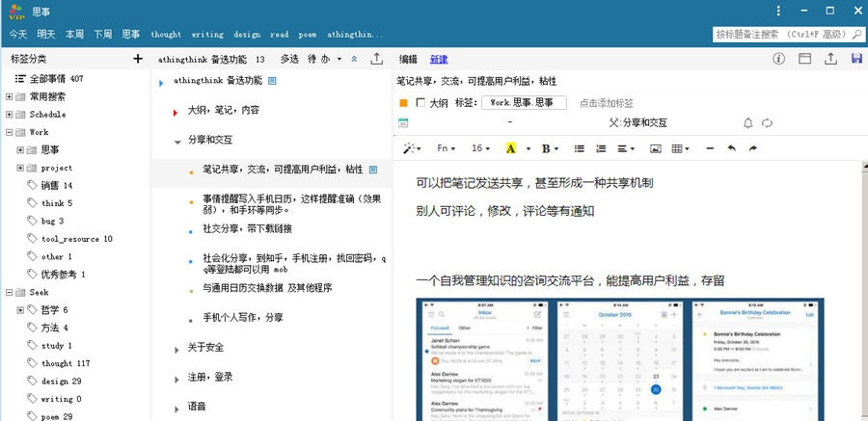This screenshot has height=421, width=868.
Task: Add a new tag category with plus icon
Action: (138, 59)
